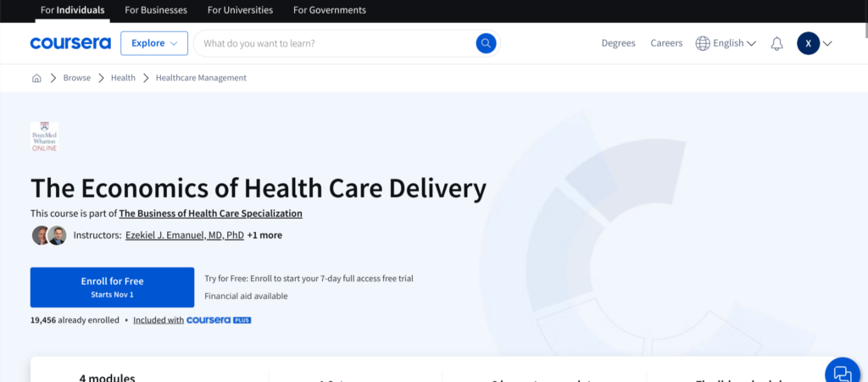The image size is (868, 382).
Task: Click the PennMed Wharton Online logo
Action: coord(45,137)
